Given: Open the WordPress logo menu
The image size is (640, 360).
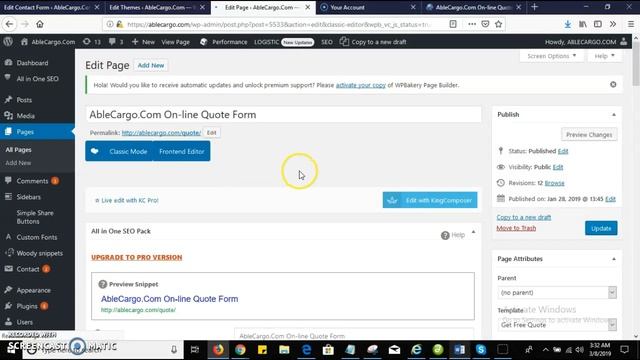Looking at the screenshot, I should 8,42.
